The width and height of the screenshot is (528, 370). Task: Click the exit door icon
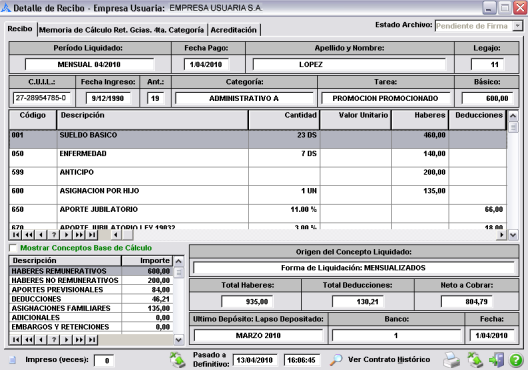(497, 360)
